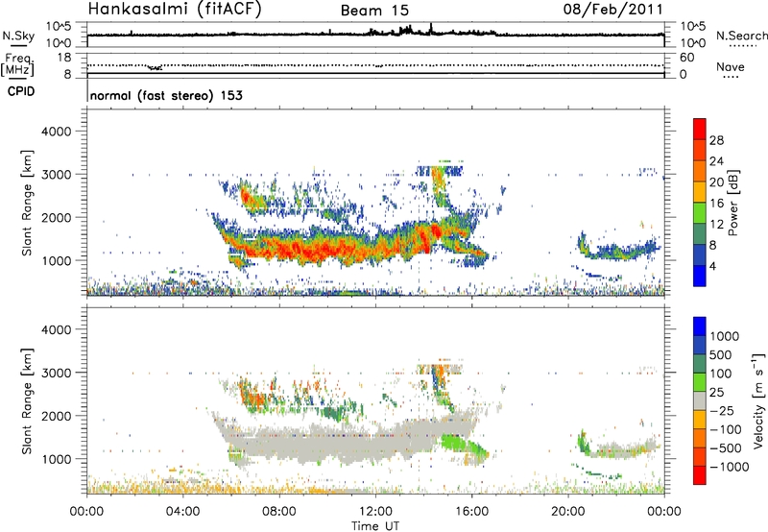Click the 'Nave' legend label

[730, 67]
